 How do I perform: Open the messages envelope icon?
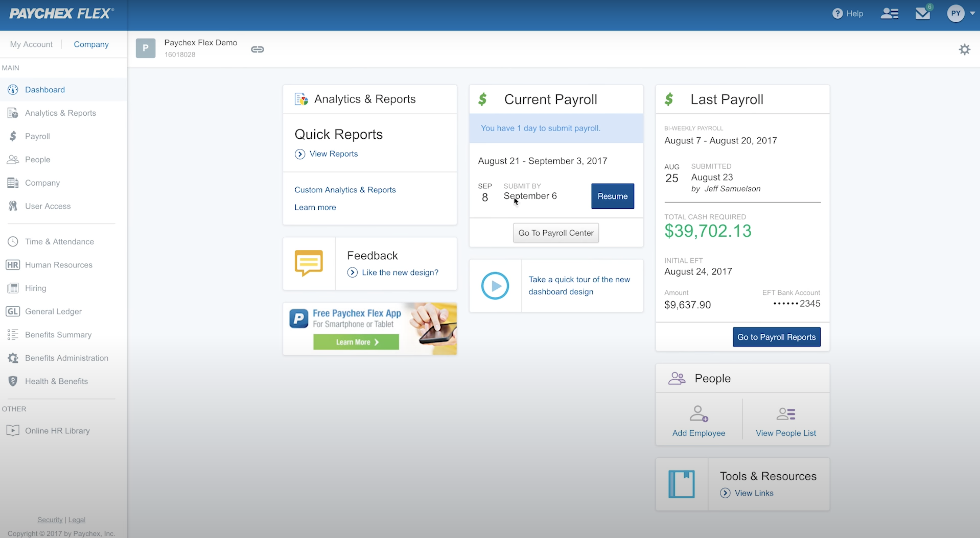click(x=922, y=14)
